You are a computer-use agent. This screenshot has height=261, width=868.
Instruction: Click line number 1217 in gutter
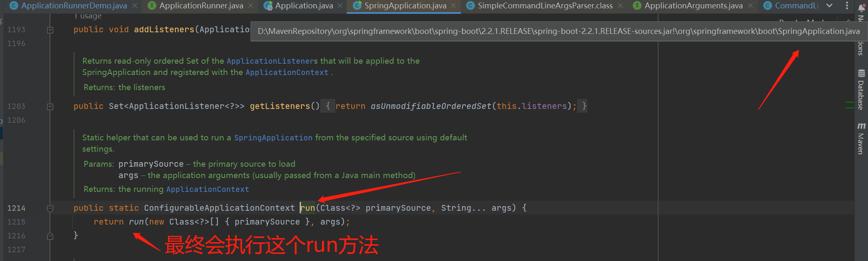pos(16,250)
